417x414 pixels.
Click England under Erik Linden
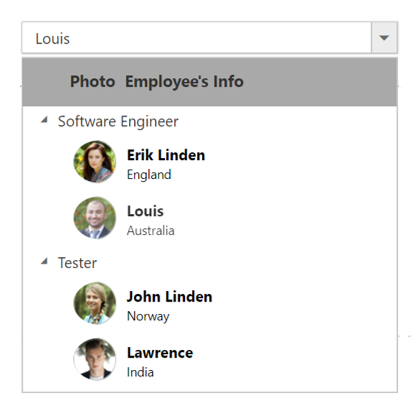149,175
